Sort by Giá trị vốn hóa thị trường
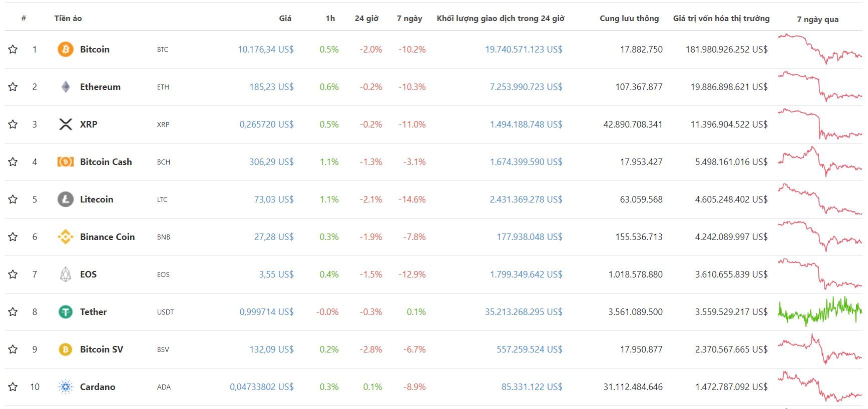The image size is (868, 409). [x=721, y=18]
